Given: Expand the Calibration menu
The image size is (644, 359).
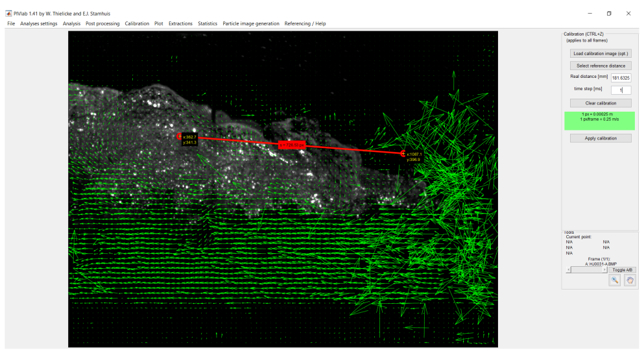Looking at the screenshot, I should [x=137, y=23].
